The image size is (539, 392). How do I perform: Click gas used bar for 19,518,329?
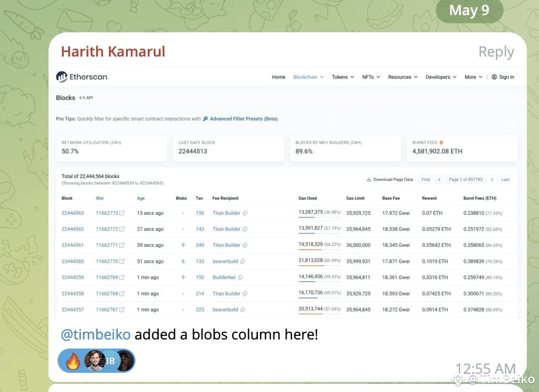point(320,249)
